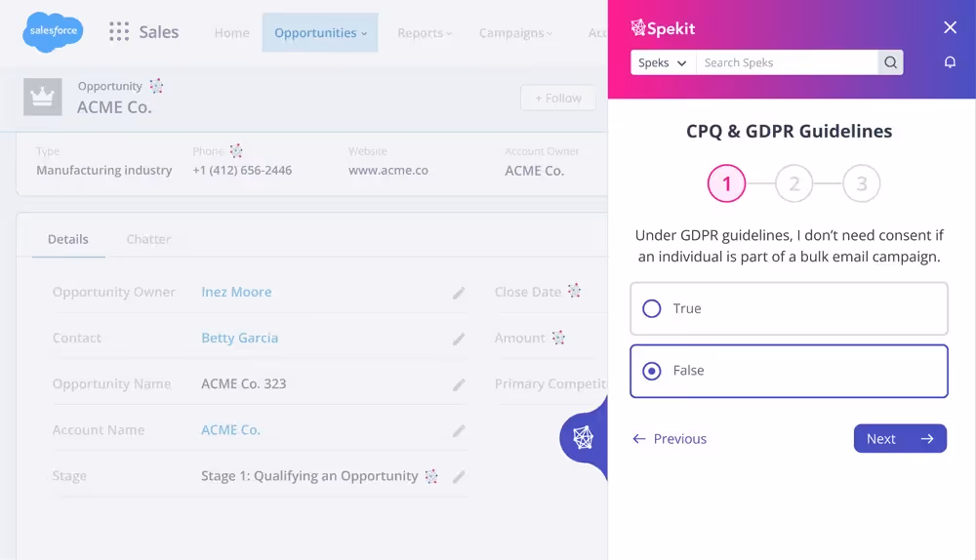976x560 pixels.
Task: Edit Stage field with pencil icon
Action: [459, 477]
